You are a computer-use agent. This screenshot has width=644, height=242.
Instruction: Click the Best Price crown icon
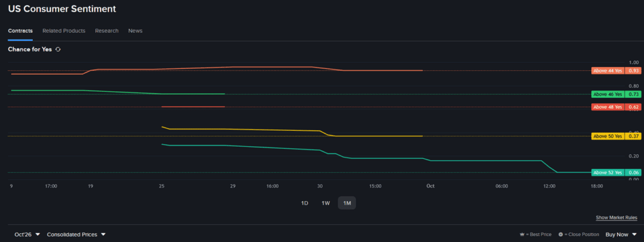[x=522, y=234]
